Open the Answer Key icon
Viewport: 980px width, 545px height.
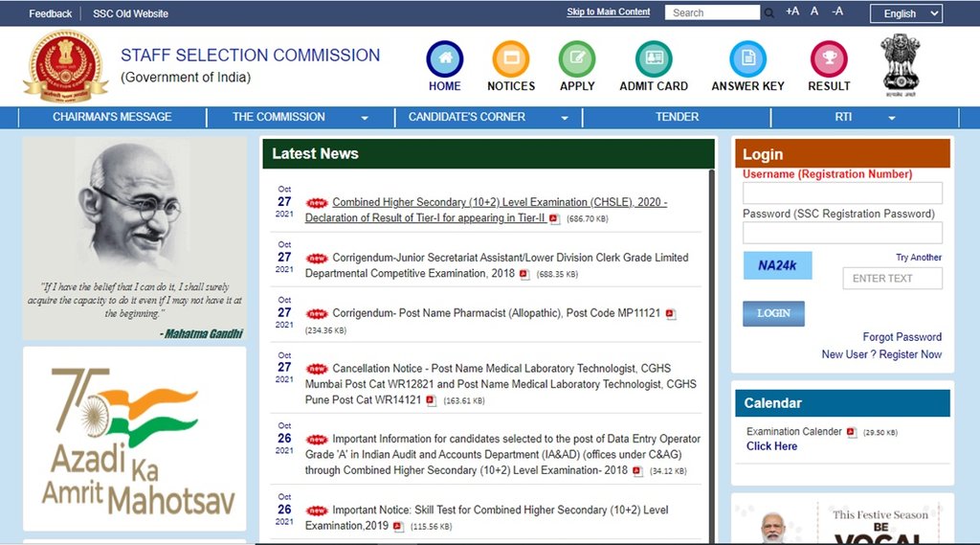[747, 59]
